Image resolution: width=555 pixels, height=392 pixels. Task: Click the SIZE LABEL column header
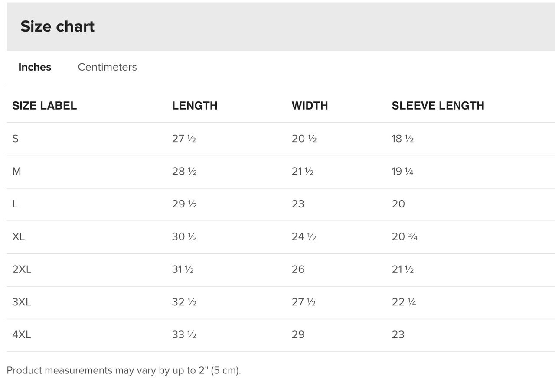(x=44, y=106)
